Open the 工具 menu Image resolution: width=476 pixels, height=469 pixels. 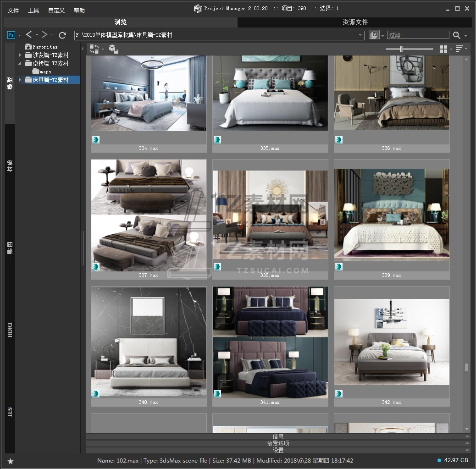click(33, 10)
